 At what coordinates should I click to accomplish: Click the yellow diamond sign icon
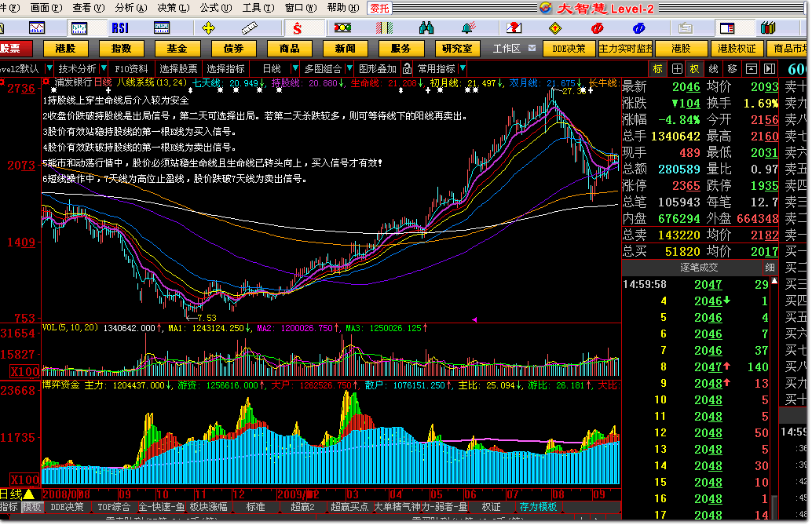[555, 28]
